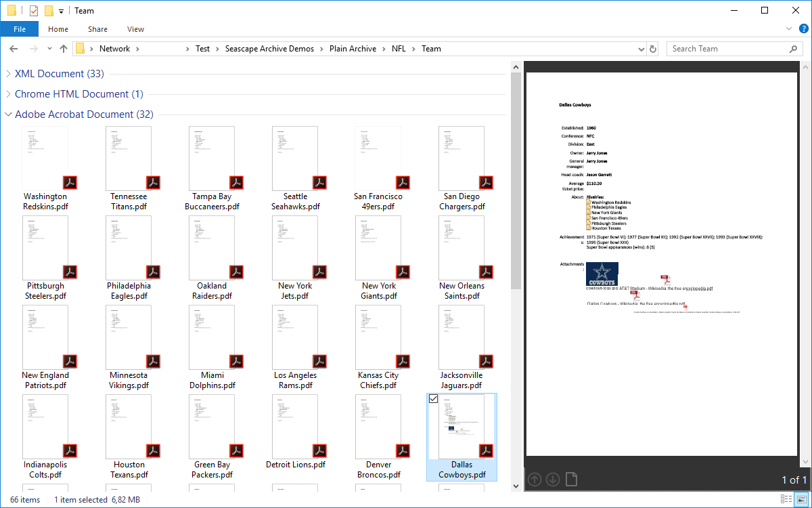This screenshot has width=812, height=508.
Task: Open the Share ribbon tab
Action: tap(97, 29)
